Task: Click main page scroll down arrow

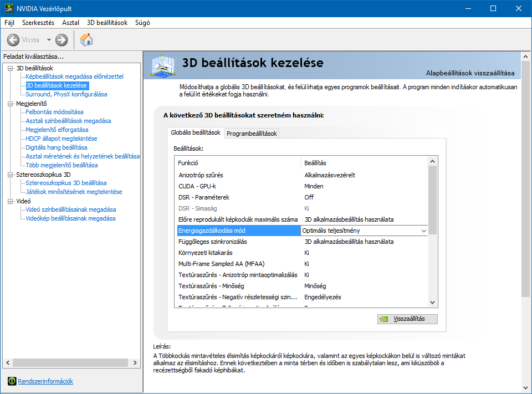Action: pos(525,388)
